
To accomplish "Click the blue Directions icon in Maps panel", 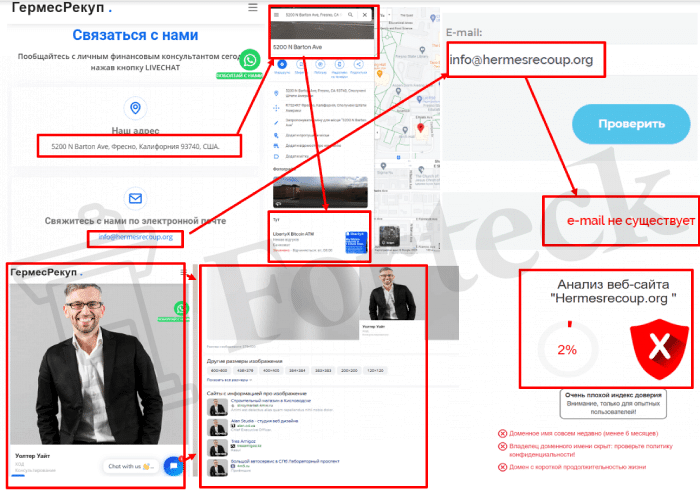I will point(282,65).
